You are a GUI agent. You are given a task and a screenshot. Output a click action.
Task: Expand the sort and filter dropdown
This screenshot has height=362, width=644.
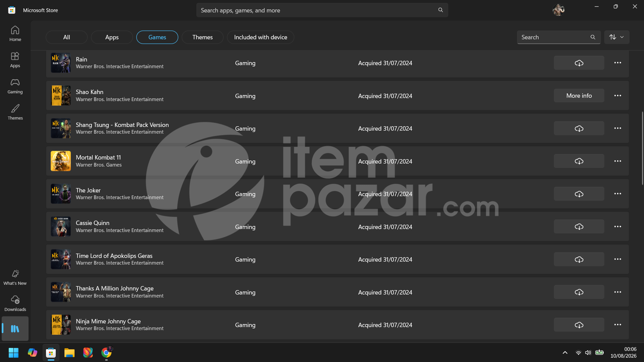click(617, 37)
